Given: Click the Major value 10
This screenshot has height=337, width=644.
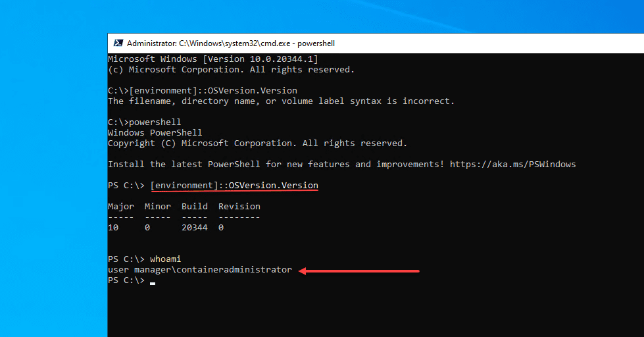Looking at the screenshot, I should [x=113, y=228].
